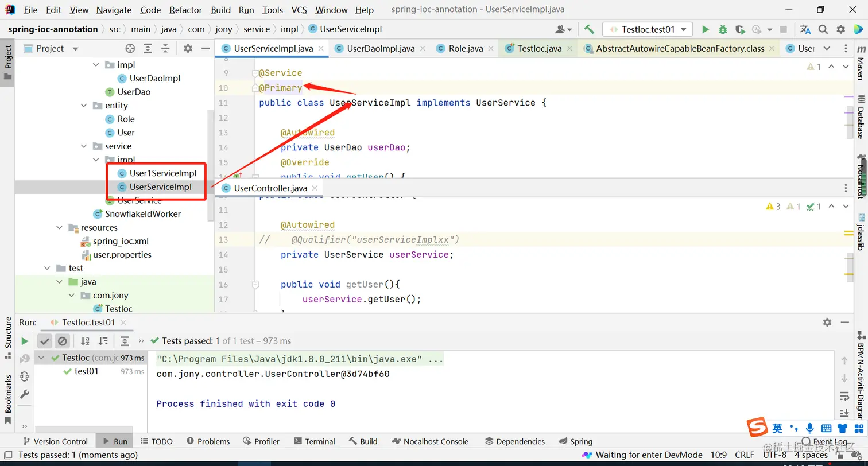Click Rerun Failed Tests icon
Image resolution: width=868 pixels, height=466 pixels.
(x=25, y=359)
